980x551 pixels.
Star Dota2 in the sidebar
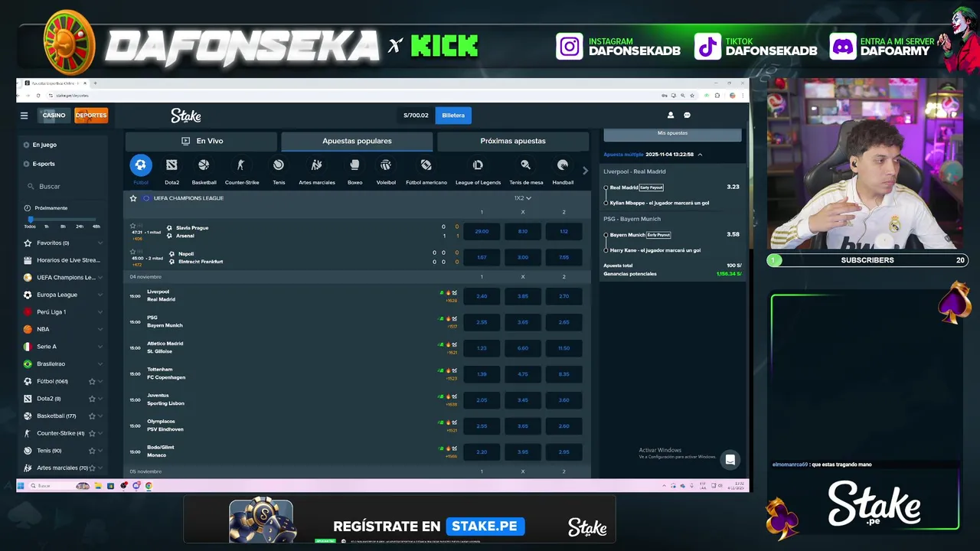point(92,399)
